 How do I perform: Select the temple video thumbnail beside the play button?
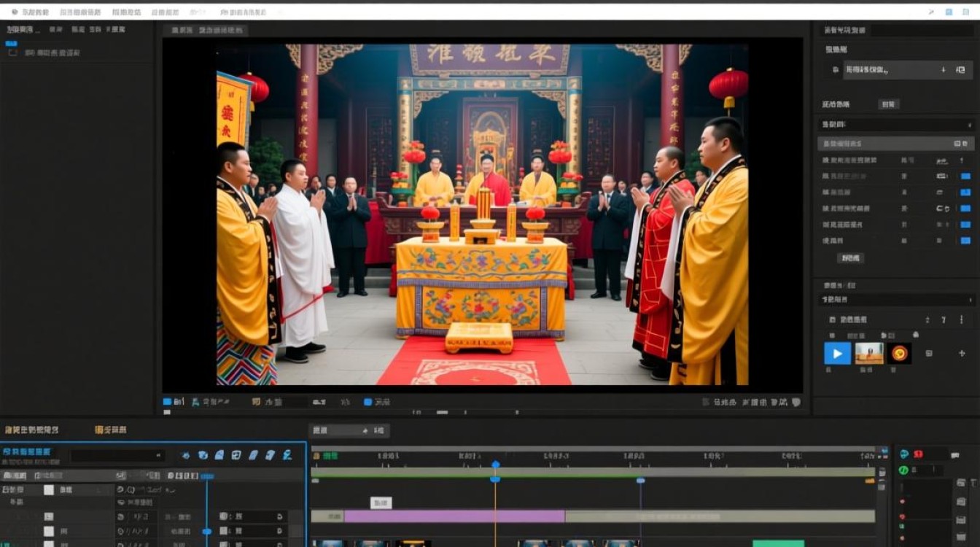868,354
